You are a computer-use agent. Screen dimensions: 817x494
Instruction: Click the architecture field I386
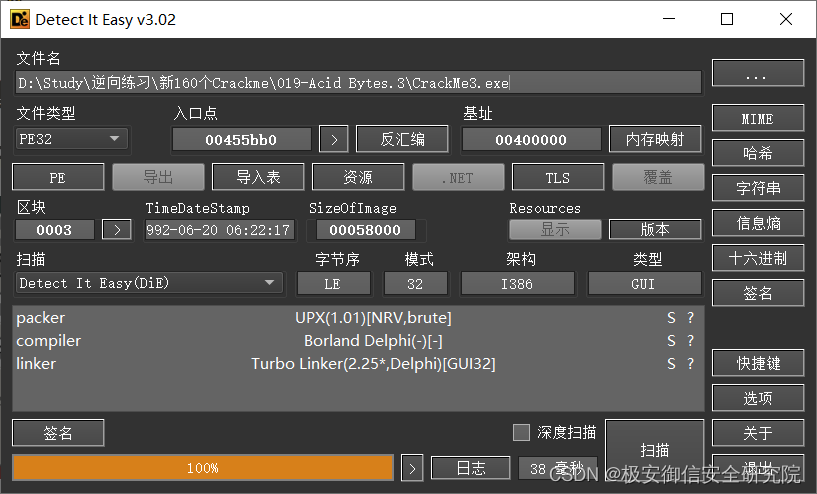517,284
